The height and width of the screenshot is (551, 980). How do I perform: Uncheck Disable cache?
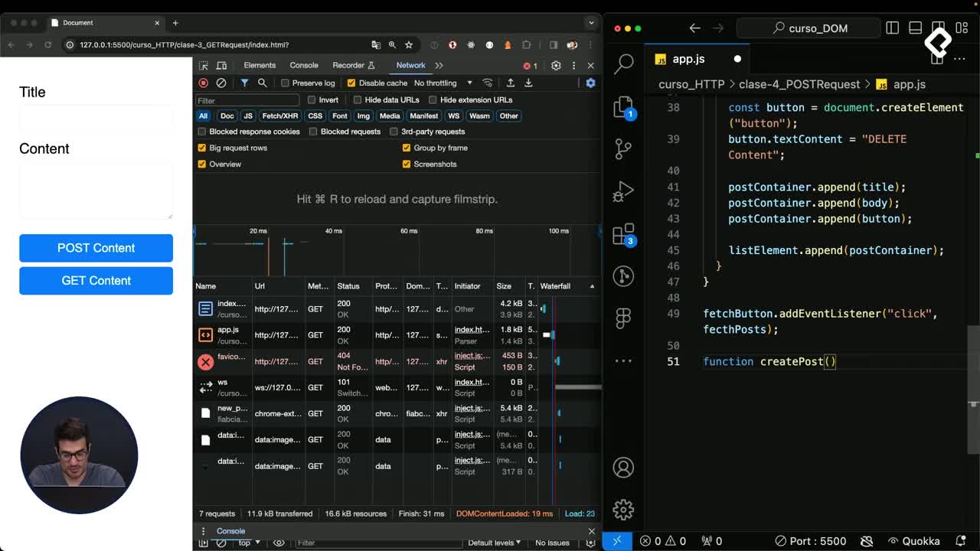(x=351, y=83)
